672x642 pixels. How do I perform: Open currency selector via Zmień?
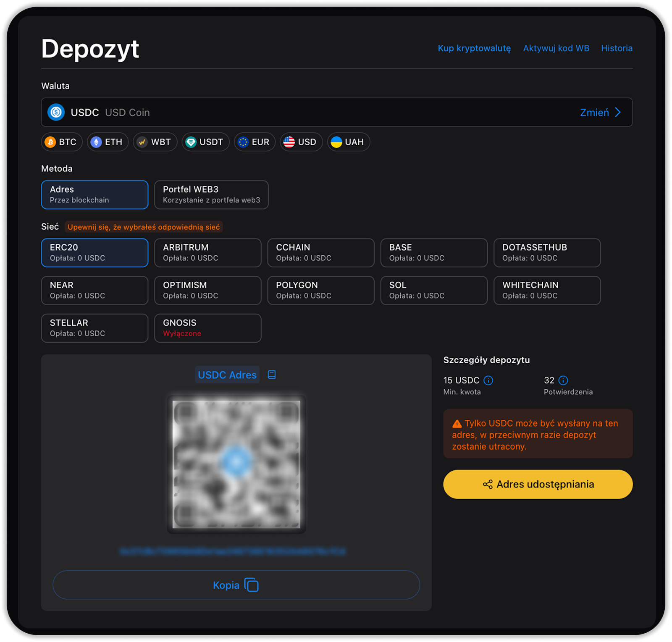(600, 113)
